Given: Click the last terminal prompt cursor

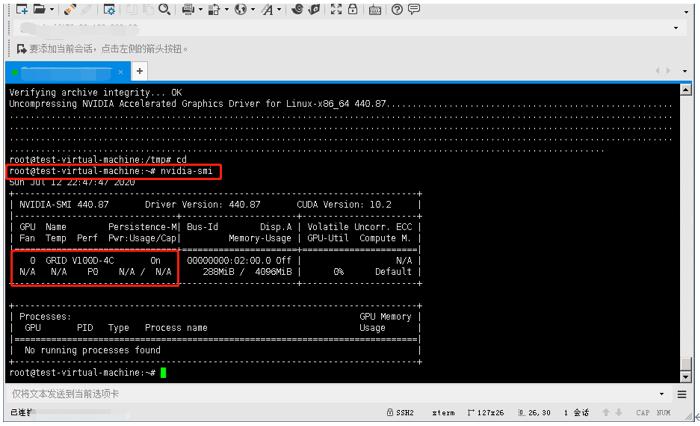Looking at the screenshot, I should [163, 372].
